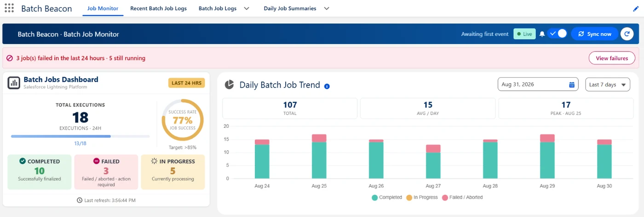
Task: Click the 107 Total stat tile
Action: 290,108
